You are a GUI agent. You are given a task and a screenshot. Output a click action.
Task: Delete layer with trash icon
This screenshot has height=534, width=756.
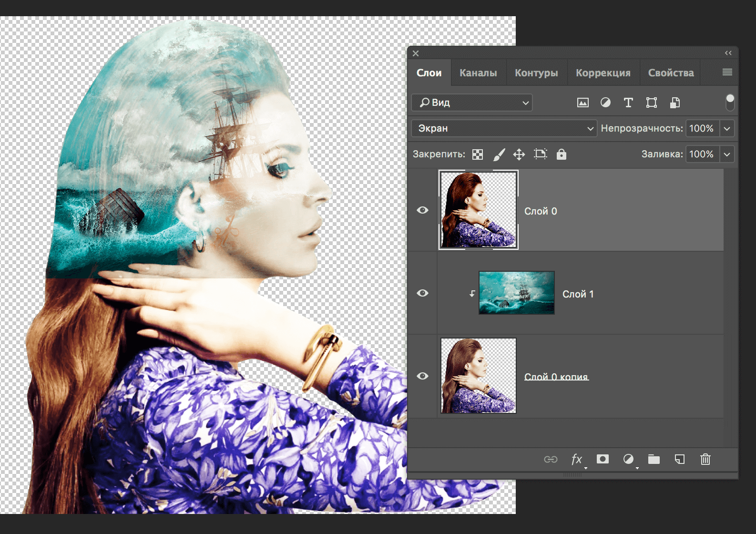click(705, 459)
